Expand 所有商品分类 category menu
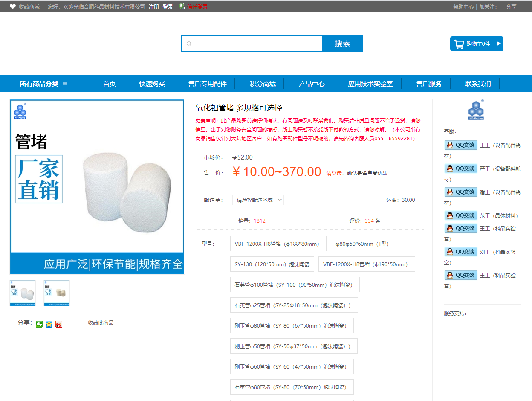532x401 pixels. tap(43, 84)
